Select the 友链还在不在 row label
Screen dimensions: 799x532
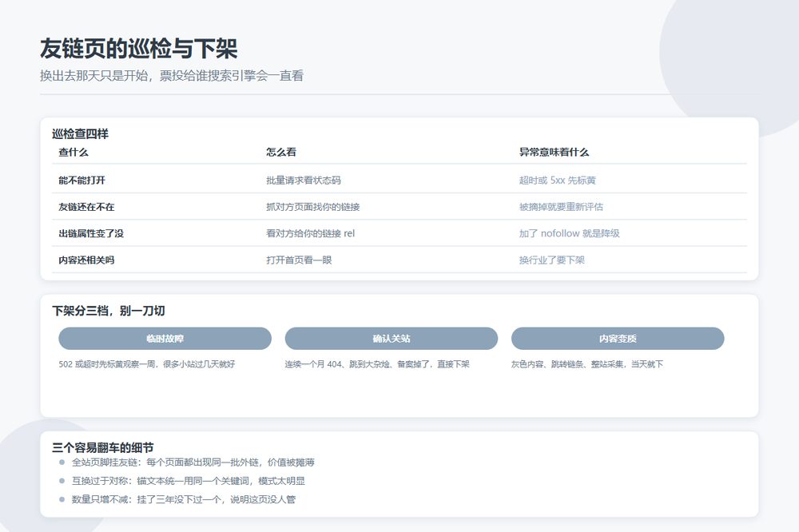click(86, 206)
